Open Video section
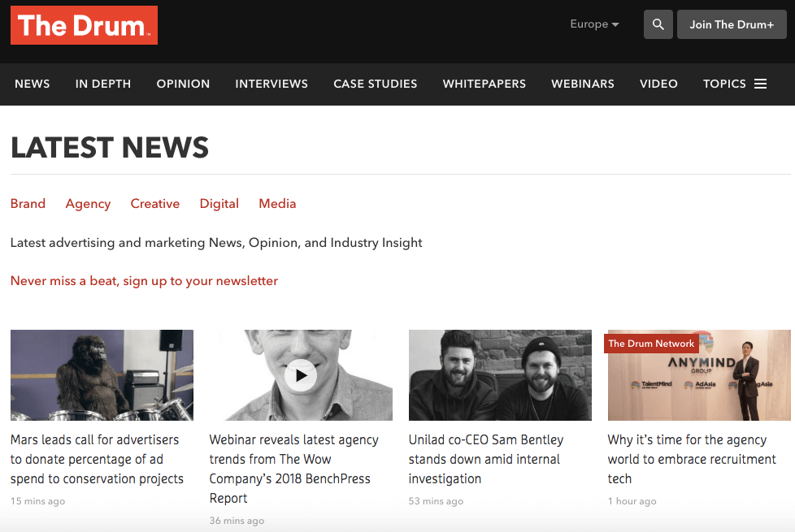The height and width of the screenshot is (532, 795). pyautogui.click(x=658, y=84)
